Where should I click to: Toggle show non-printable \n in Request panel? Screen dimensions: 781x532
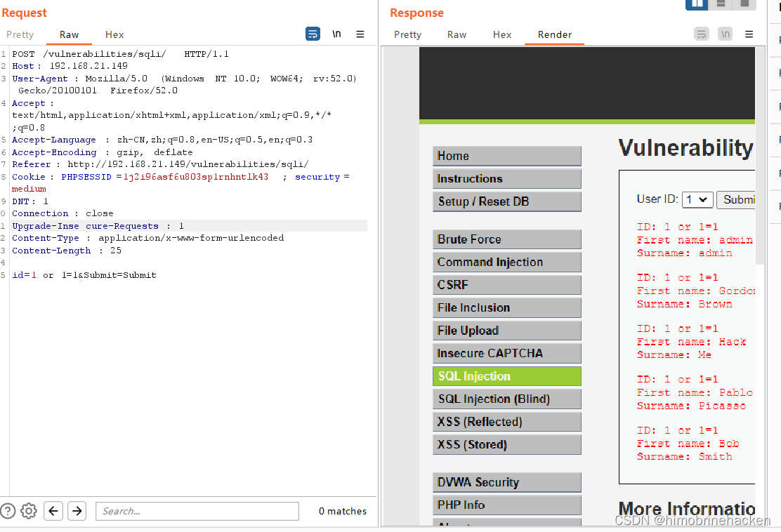[336, 34]
